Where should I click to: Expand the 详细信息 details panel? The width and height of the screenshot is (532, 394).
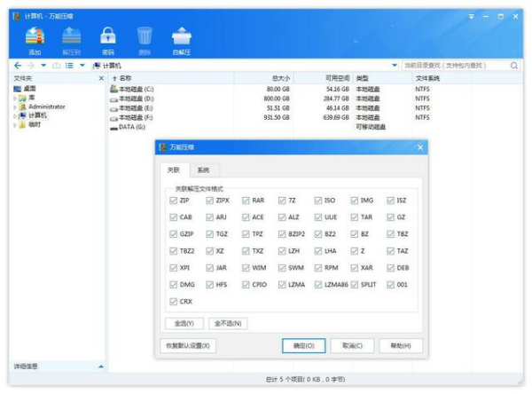coord(101,366)
